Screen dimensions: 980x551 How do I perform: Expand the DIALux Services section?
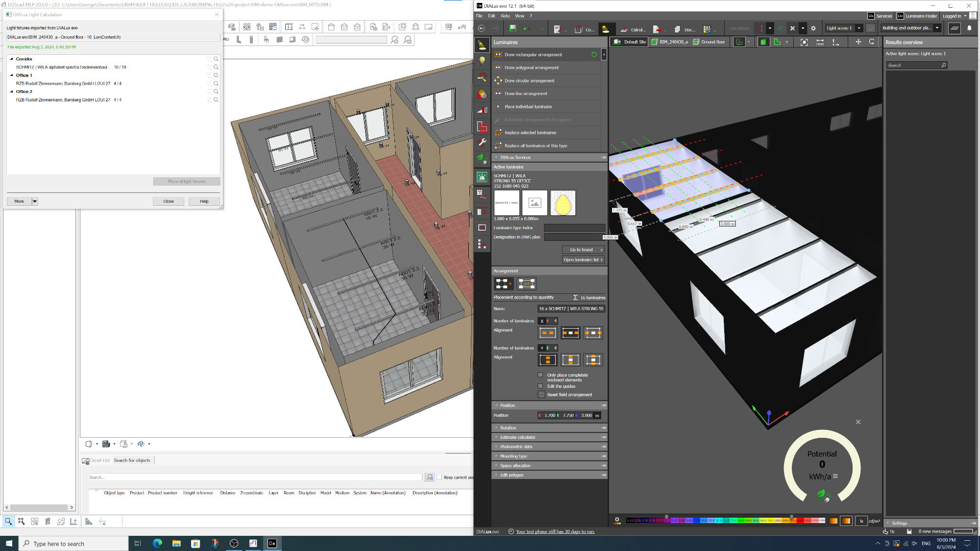tap(549, 158)
